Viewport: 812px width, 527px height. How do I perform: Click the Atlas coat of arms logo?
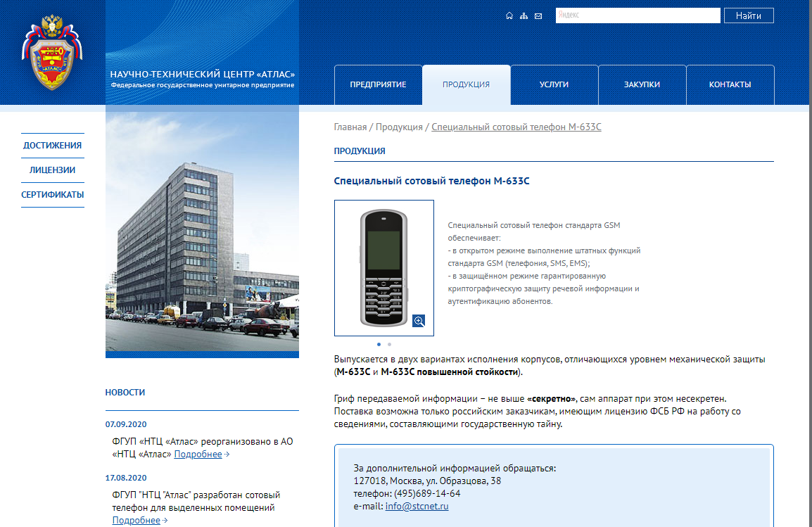pos(52,52)
